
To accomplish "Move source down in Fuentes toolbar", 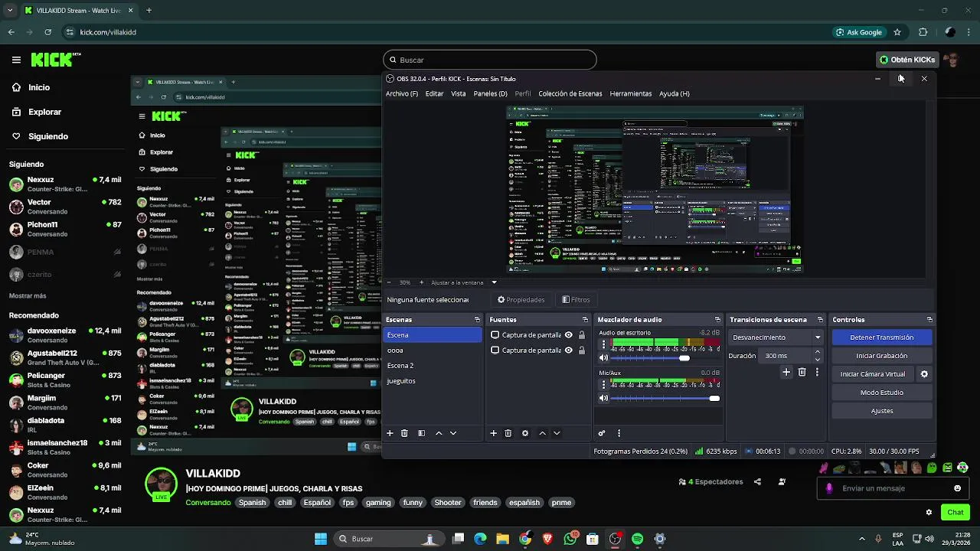I will pos(557,433).
